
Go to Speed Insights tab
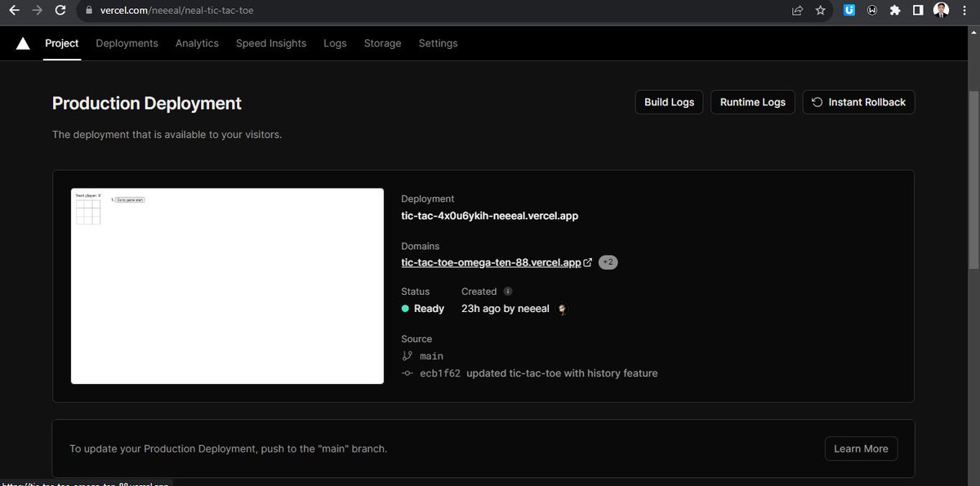point(271,43)
